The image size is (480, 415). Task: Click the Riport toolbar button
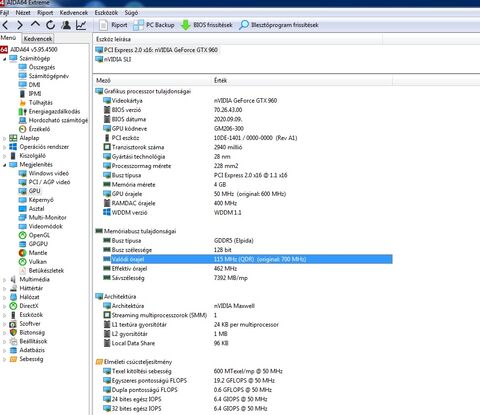coord(114,25)
